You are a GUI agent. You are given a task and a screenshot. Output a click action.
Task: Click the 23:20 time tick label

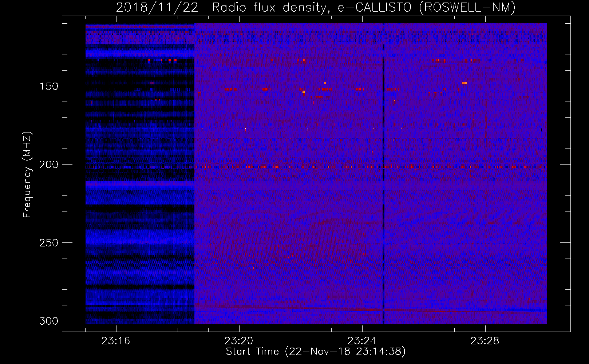tap(239, 341)
